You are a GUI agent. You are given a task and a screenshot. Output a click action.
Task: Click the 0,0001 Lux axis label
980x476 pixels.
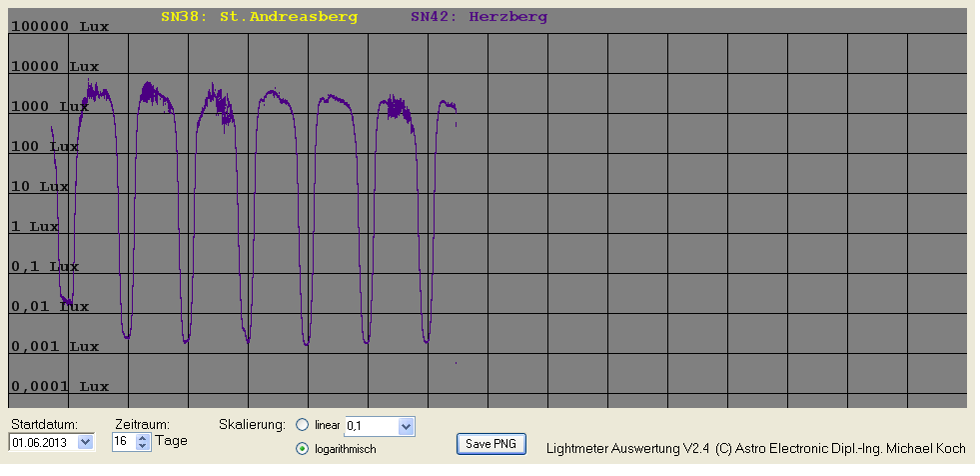(60, 387)
